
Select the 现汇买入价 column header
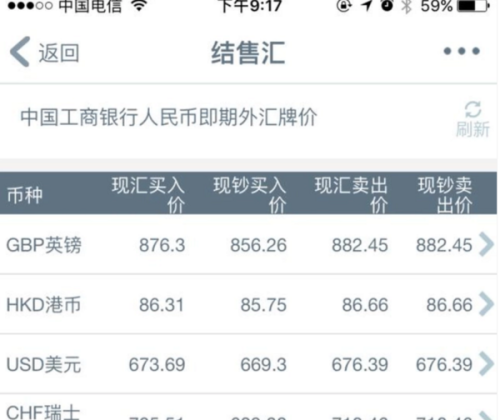coord(148,195)
